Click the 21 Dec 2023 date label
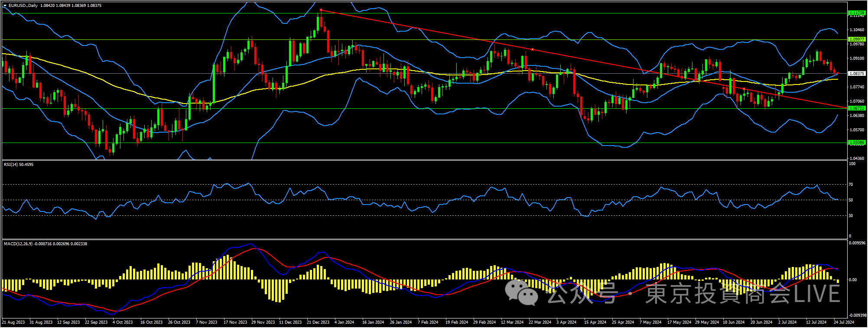Screen dimensions: 868x328 [318, 322]
